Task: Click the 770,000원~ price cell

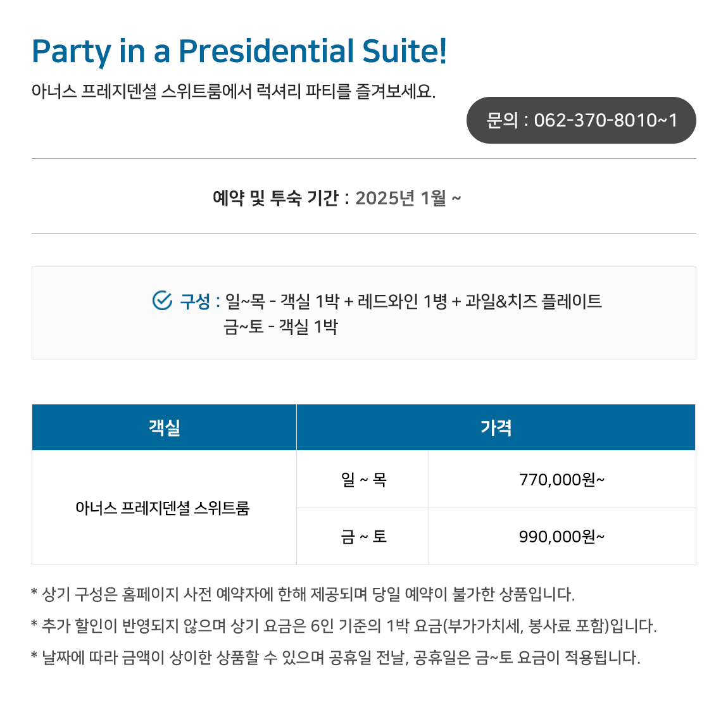Action: coord(562,479)
